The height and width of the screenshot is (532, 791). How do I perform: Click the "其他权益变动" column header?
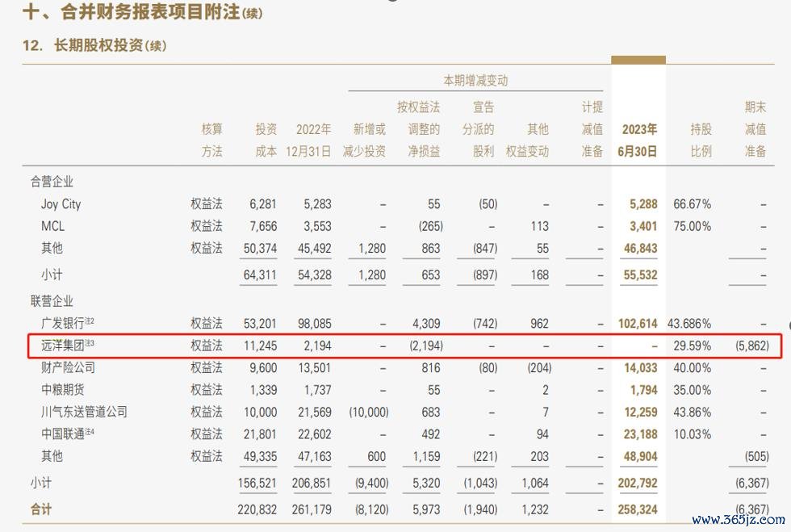click(x=527, y=140)
